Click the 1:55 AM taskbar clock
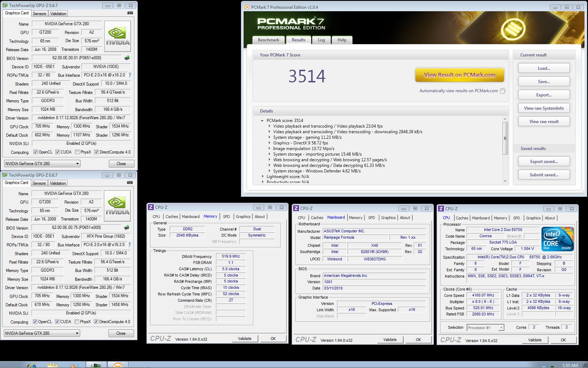The image size is (588, 368). pos(570,365)
